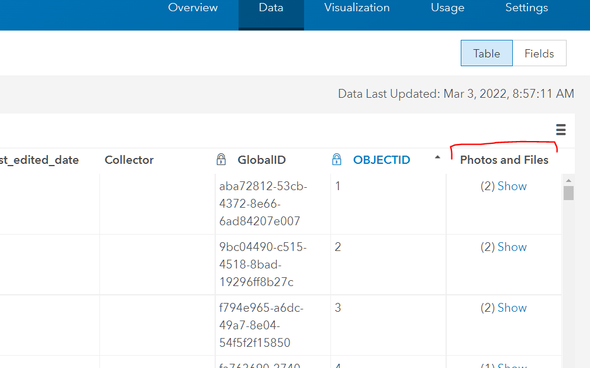Click the table scrollbar up arrow
The height and width of the screenshot is (368, 590).
(x=568, y=181)
